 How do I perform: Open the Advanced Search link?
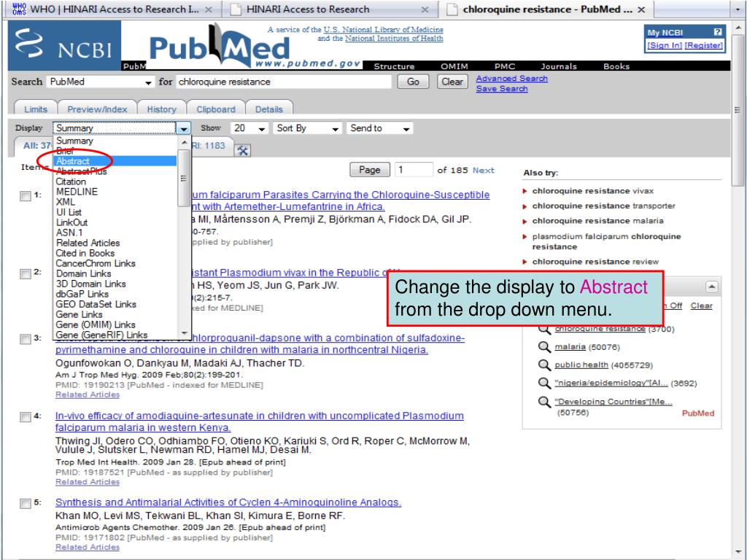(x=511, y=78)
